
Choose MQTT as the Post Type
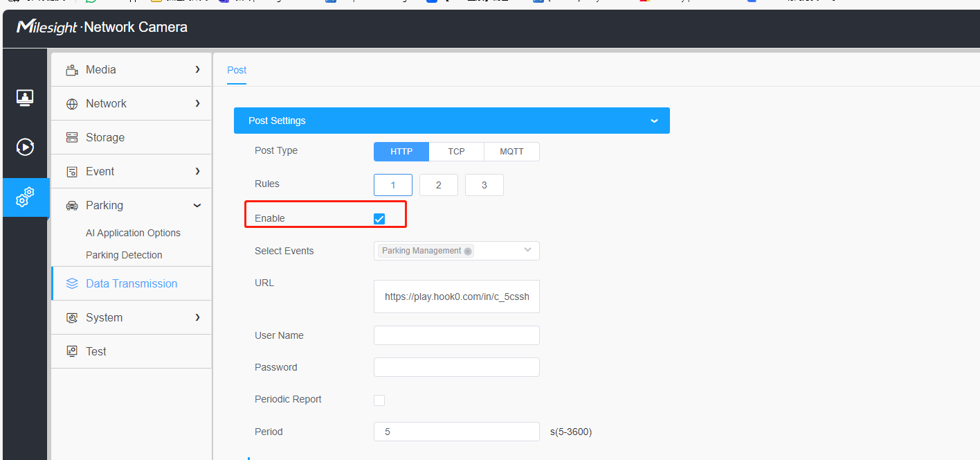[x=511, y=152]
